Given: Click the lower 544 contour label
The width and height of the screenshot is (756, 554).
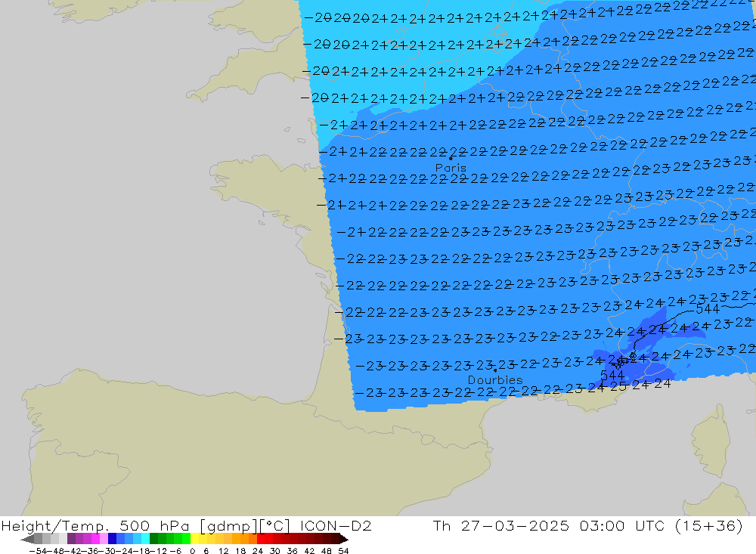Looking at the screenshot, I should point(612,375).
